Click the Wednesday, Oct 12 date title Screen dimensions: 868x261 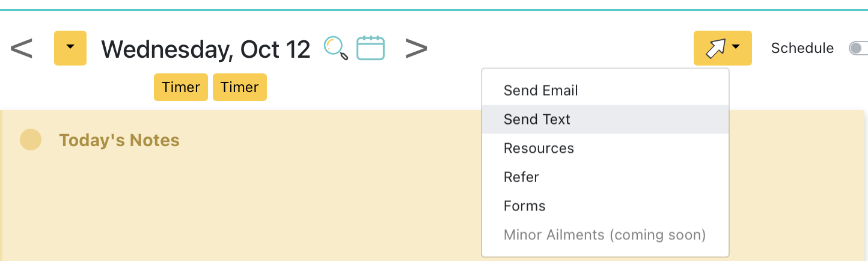point(206,49)
